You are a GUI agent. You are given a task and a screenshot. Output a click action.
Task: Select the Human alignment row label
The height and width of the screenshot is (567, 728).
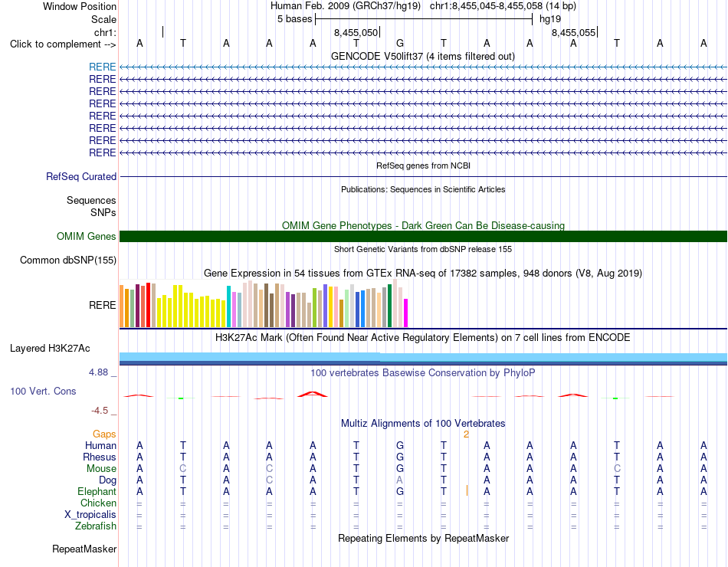(100, 445)
